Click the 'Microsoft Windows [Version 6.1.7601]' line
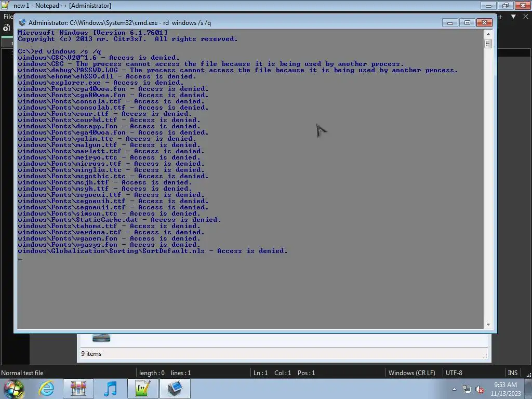 [x=92, y=33]
